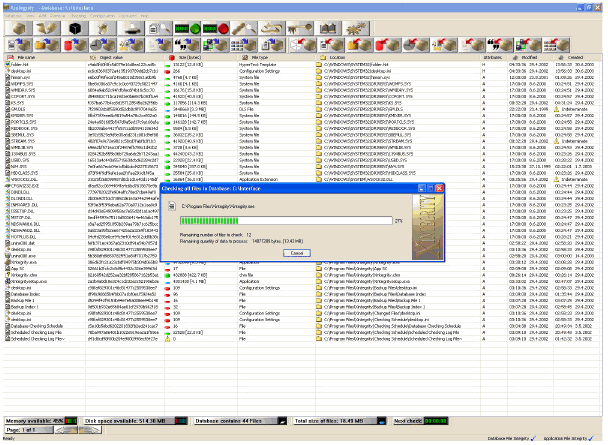
Task: Select the Xintegritysetup.exe file row
Action: (x=302, y=281)
